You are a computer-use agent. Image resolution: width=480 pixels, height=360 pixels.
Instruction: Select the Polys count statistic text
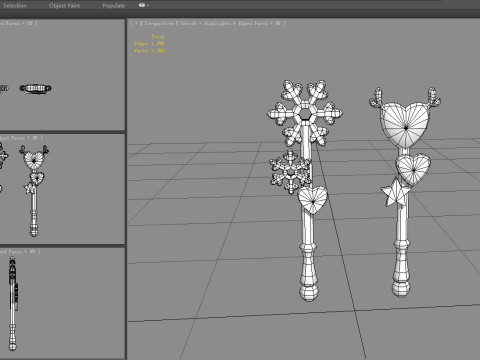149,44
